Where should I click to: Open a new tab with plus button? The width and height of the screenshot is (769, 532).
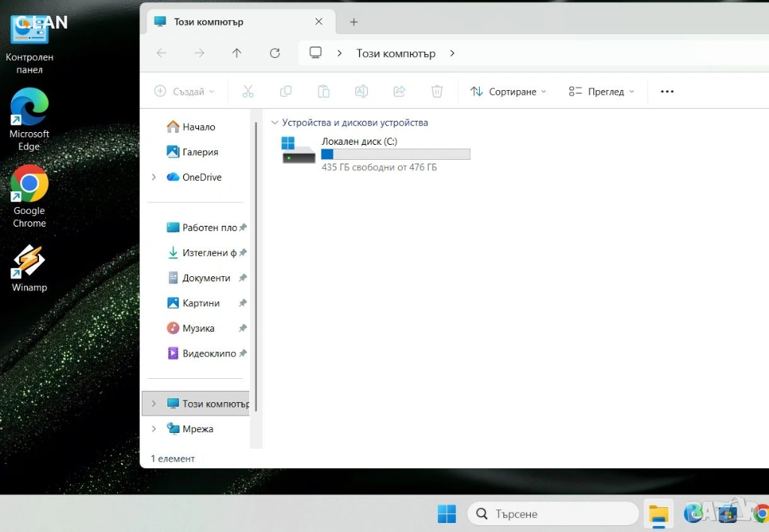(354, 22)
